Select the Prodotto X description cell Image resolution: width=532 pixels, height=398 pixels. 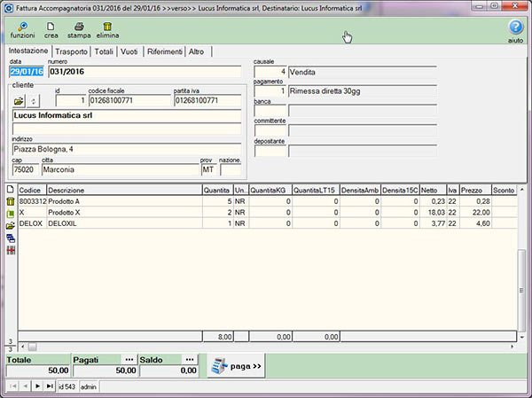tap(124, 213)
